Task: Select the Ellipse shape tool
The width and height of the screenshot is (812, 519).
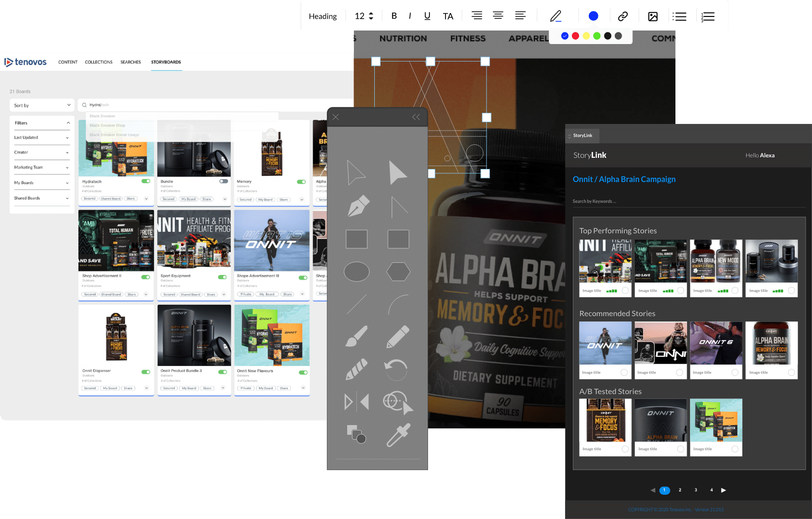Action: [356, 272]
